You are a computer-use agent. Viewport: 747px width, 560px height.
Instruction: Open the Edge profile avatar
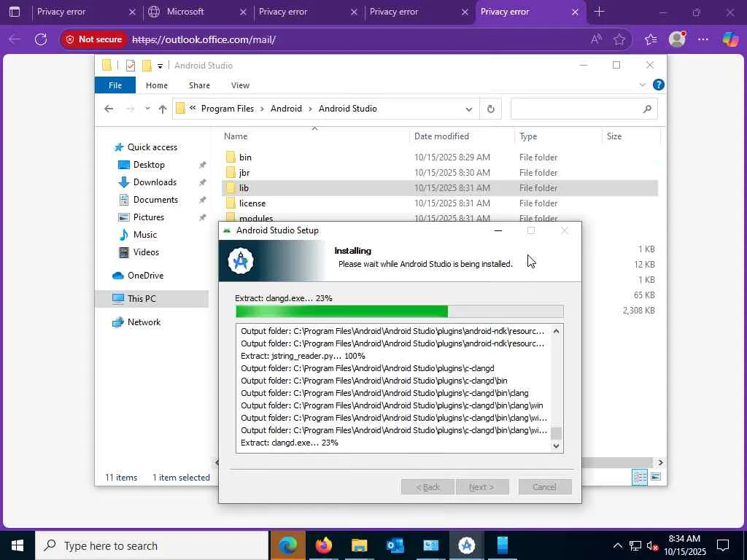pos(677,39)
